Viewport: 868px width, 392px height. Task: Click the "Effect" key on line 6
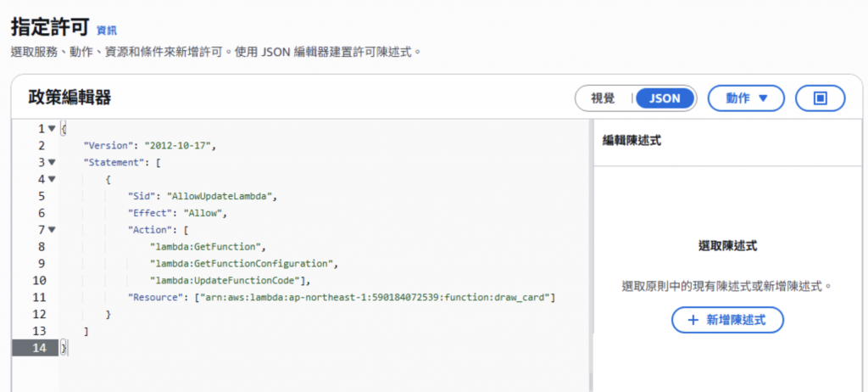pos(149,213)
